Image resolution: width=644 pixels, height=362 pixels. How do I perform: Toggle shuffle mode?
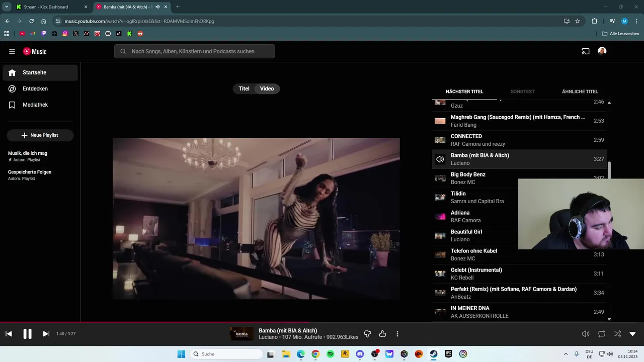coord(617,334)
